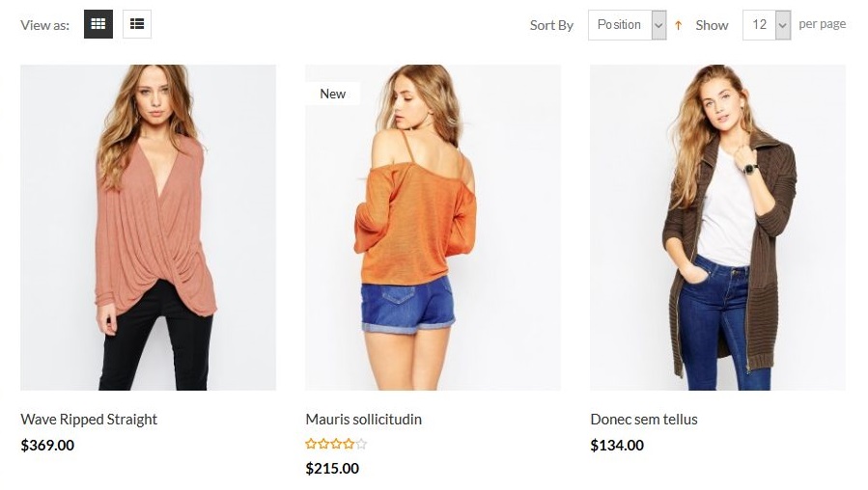This screenshot has width=868, height=490.
Task: Open Mauris sollicitudin product image
Action: pyautogui.click(x=433, y=228)
